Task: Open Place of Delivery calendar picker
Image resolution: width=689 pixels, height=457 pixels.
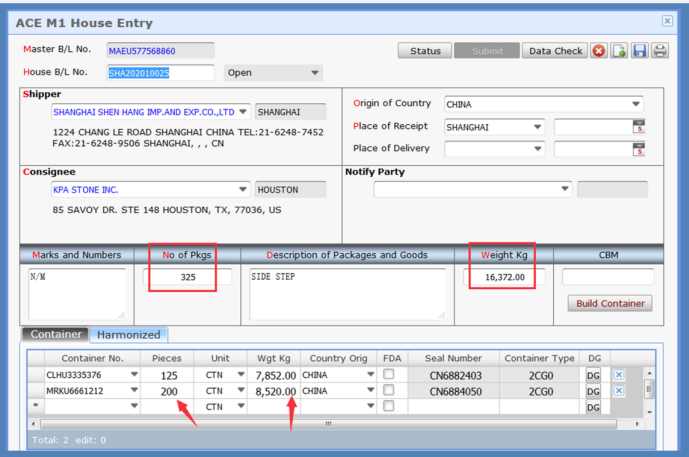Action: [x=639, y=150]
